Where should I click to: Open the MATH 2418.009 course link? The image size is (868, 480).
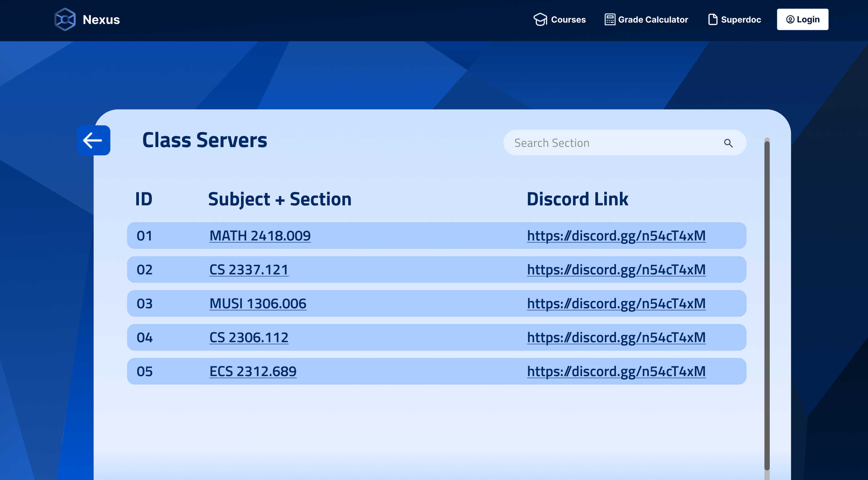pyautogui.click(x=260, y=236)
